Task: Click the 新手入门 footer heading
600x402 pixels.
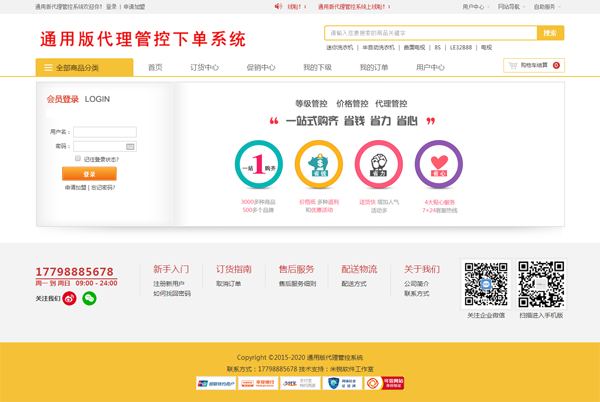Action: [171, 269]
